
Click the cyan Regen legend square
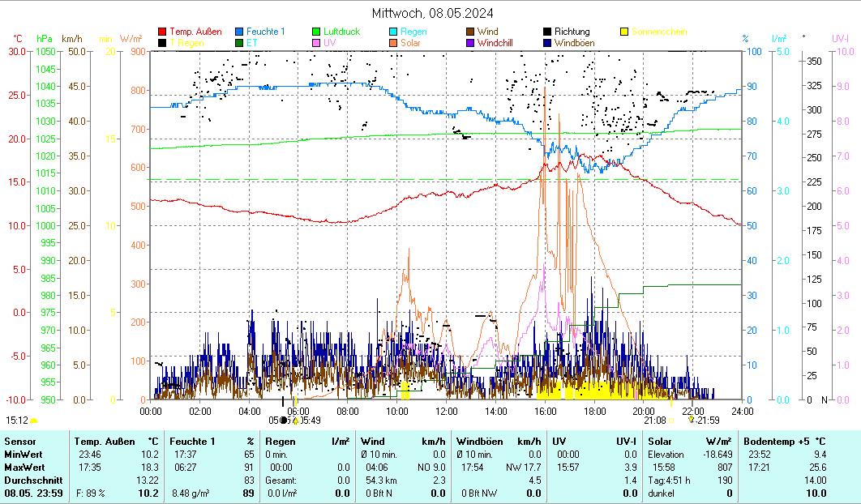pos(393,32)
